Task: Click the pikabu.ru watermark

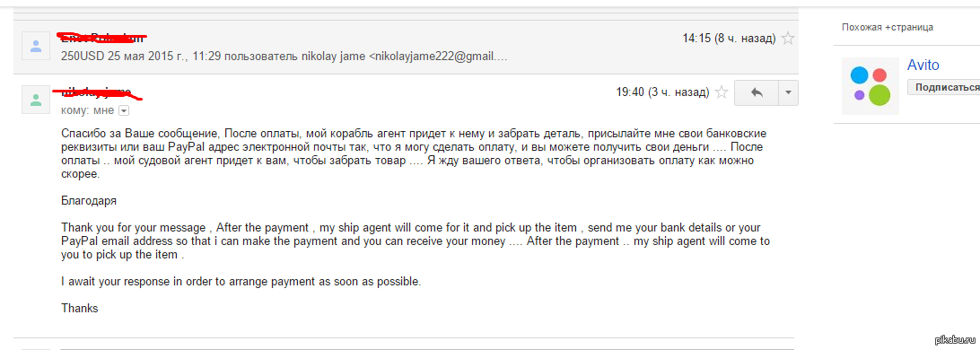Action: tap(956, 339)
